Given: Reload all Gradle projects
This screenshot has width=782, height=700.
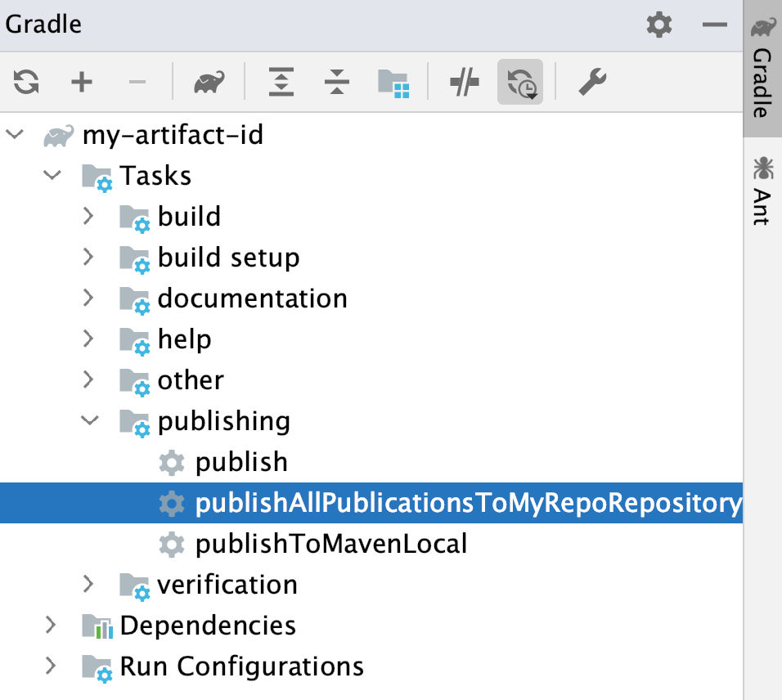Looking at the screenshot, I should click(26, 82).
